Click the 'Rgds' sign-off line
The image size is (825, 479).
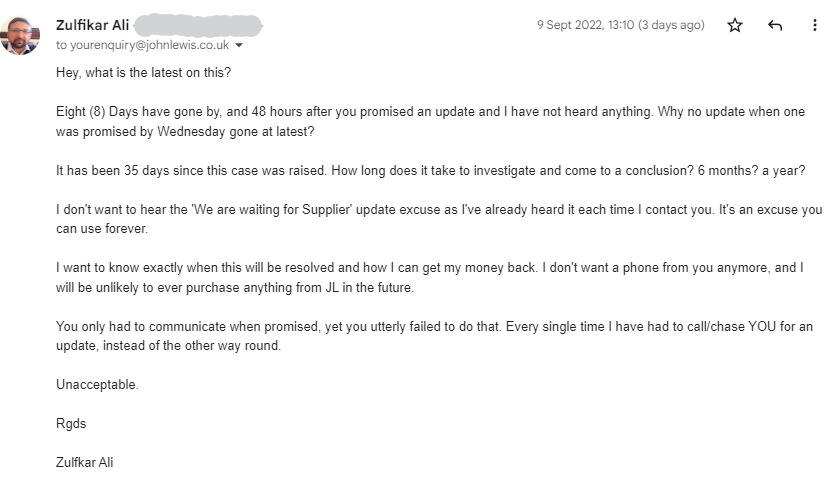[x=71, y=423]
